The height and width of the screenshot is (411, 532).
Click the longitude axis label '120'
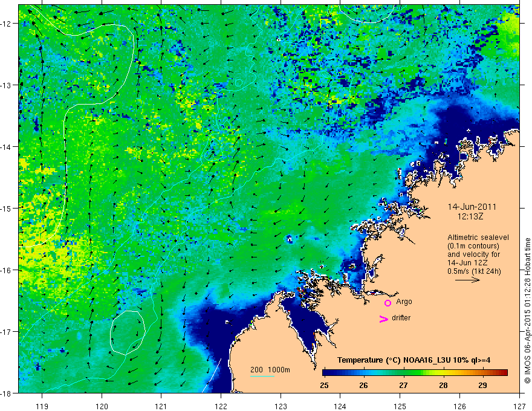(102, 406)
